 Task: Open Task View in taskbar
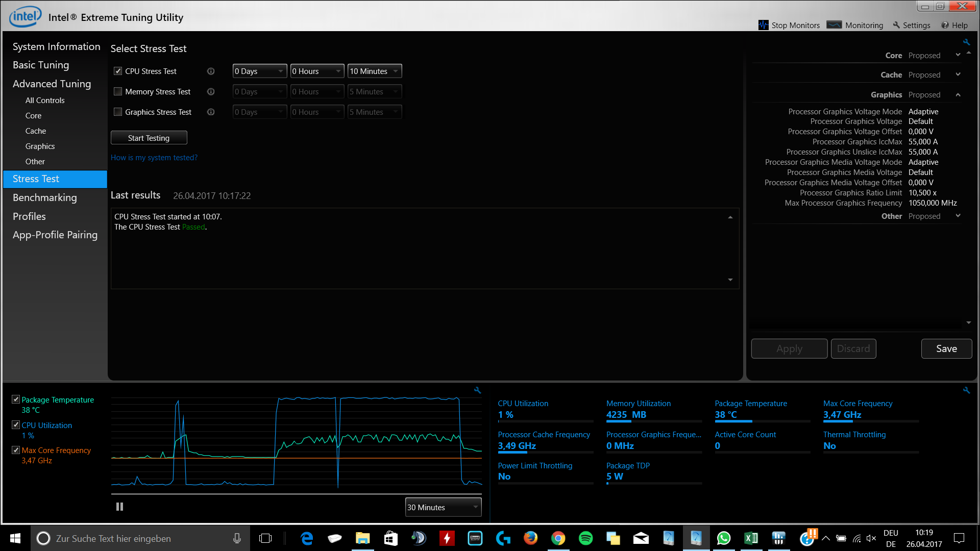[x=265, y=538]
